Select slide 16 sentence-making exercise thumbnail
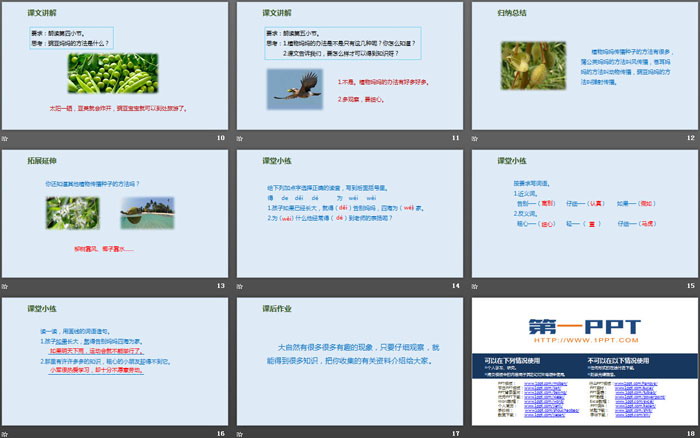Screen dimensions: 700x438 (115, 362)
